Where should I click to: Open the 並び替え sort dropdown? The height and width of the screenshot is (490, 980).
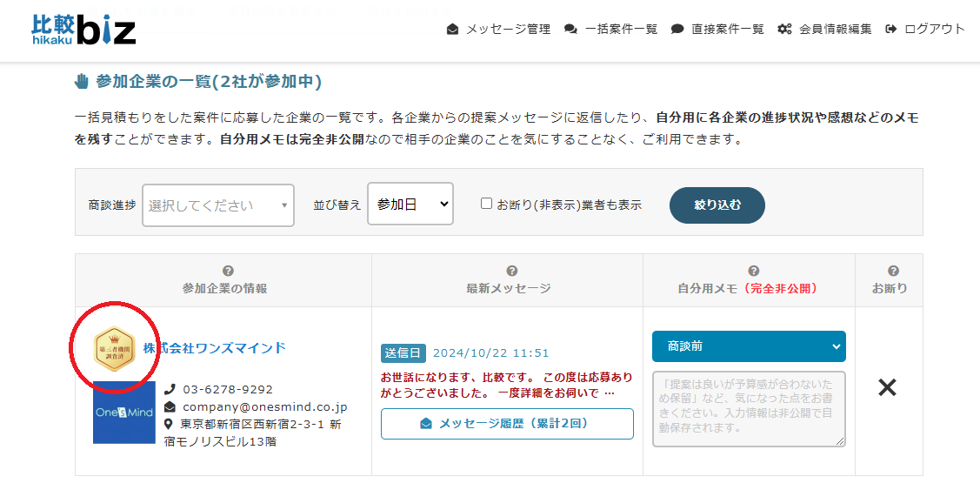tap(410, 204)
